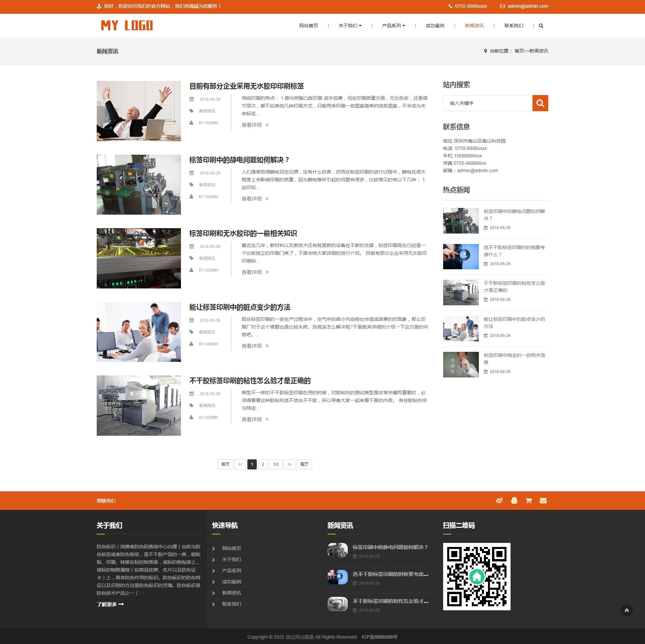Click the scroll-to-top double chevron button
Screen dimensions: 645x644
[x=626, y=610]
